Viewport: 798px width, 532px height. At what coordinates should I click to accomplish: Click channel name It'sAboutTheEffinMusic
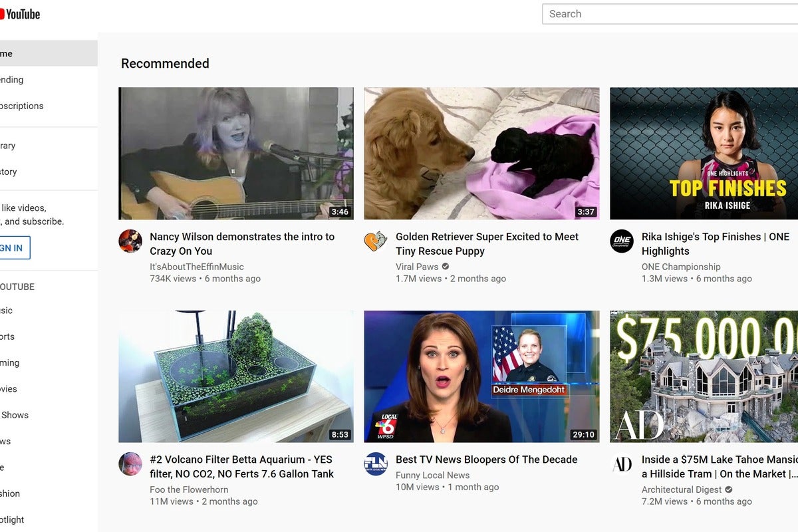click(197, 267)
